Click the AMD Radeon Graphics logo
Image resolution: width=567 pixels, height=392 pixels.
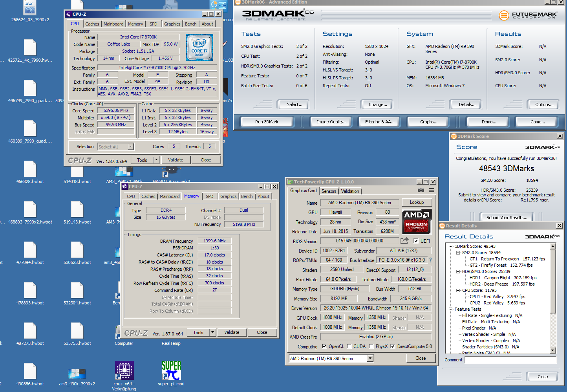click(417, 221)
